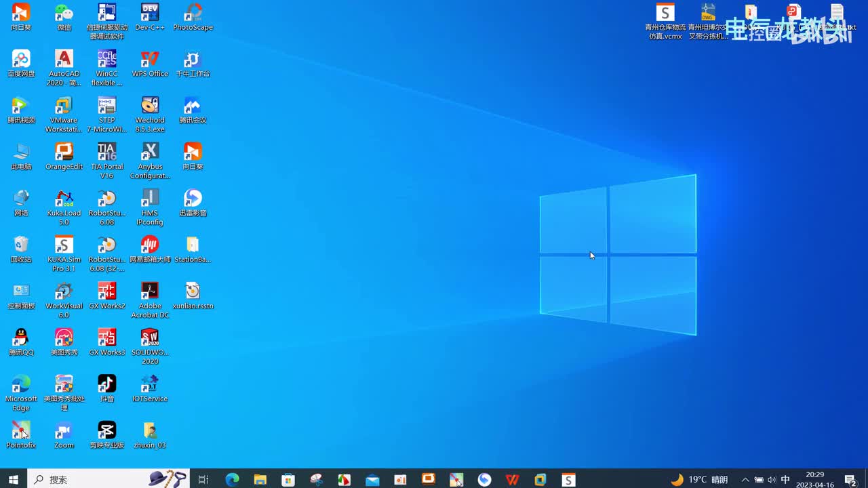Open the volume control in tray
This screenshot has width=868, height=488.
(x=772, y=480)
